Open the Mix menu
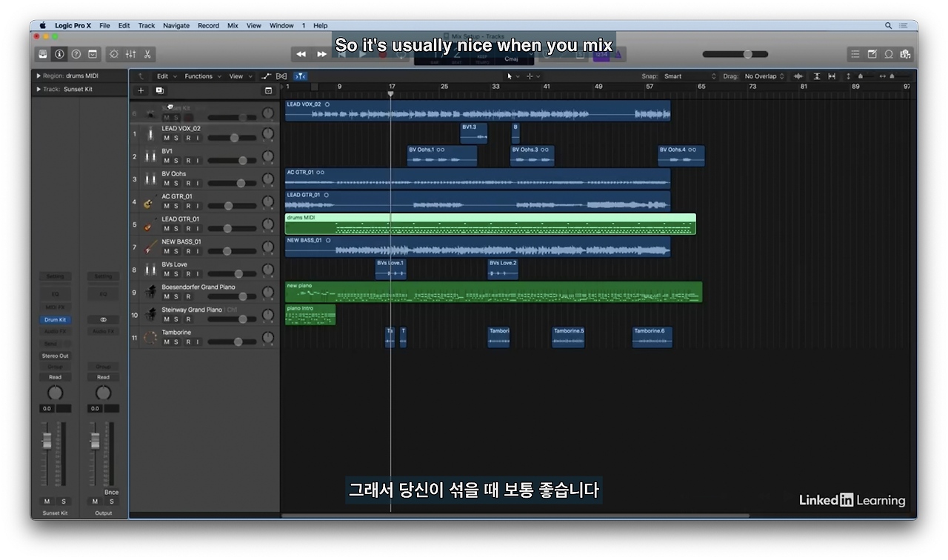 [233, 25]
